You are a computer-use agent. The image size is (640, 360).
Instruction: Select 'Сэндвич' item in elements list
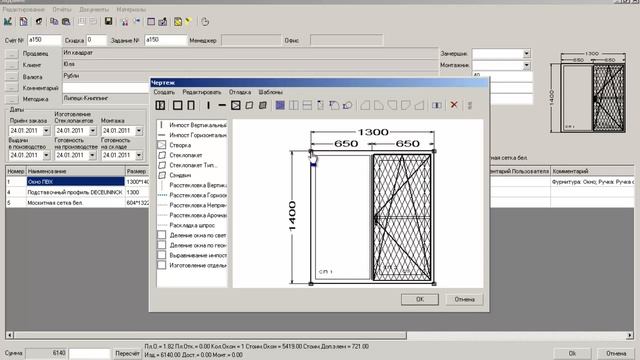point(180,175)
